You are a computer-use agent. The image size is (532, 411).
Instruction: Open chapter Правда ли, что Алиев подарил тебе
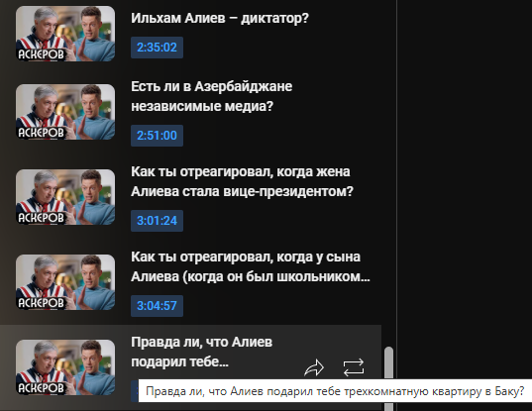click(201, 352)
